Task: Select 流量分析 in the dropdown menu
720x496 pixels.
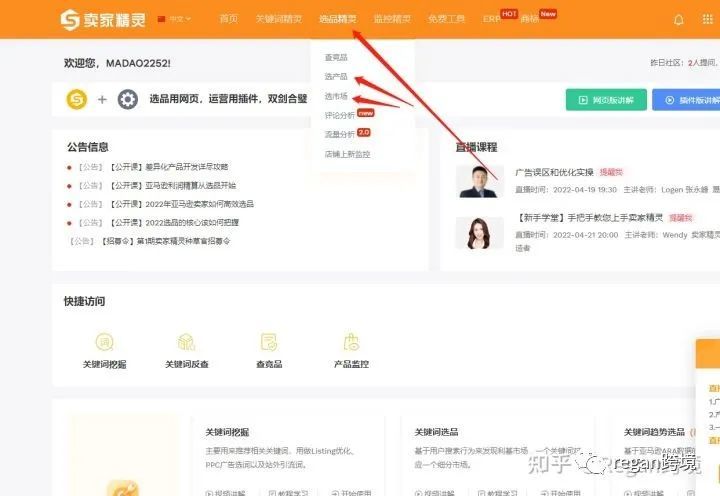Action: coord(340,135)
